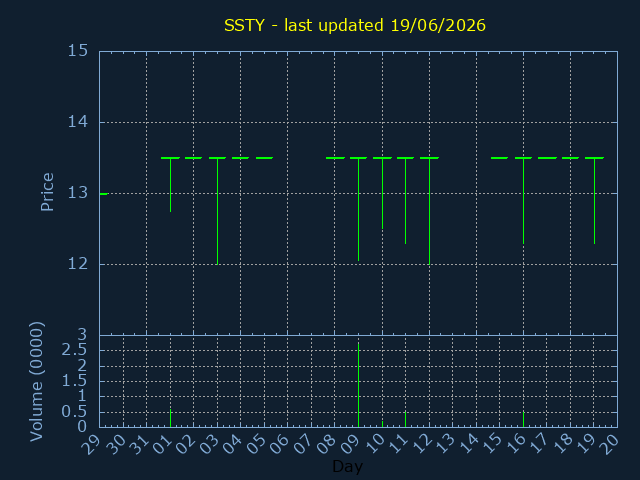Click day label 20 on the x-axis
The width and height of the screenshot is (640, 480).
coord(609,444)
